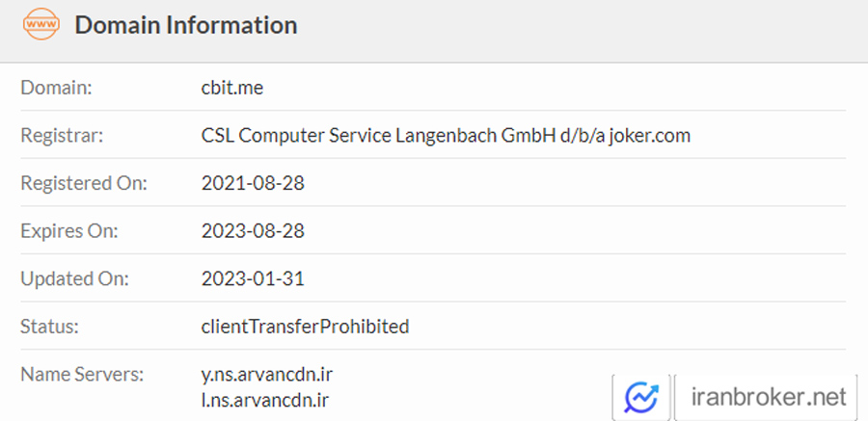Click joker.com in the registrar text
Viewport: 868px width, 421px height.
(650, 136)
